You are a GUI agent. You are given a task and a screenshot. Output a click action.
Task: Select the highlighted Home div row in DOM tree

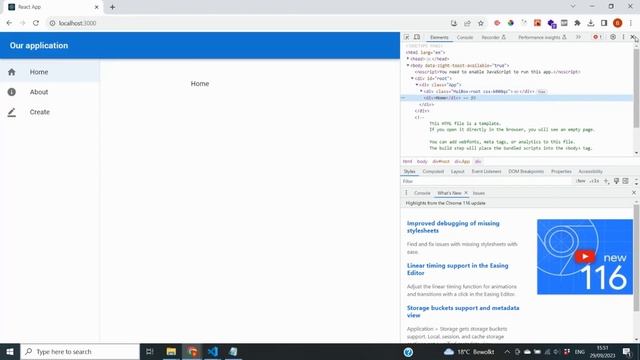517,98
